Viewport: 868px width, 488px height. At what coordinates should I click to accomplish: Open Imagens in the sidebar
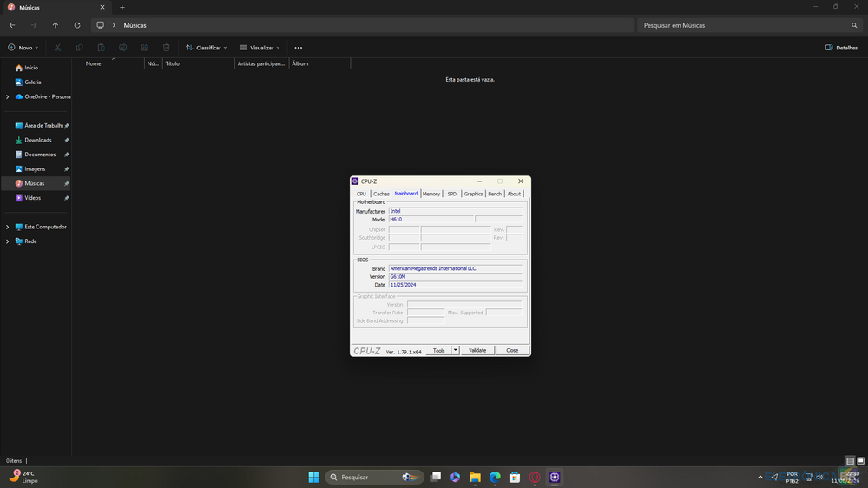[36, 169]
